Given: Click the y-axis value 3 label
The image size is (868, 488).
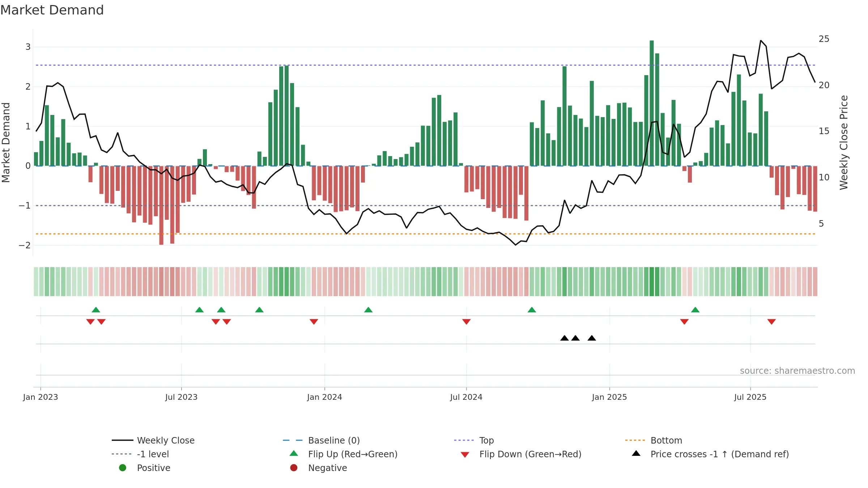Looking at the screenshot, I should [x=28, y=47].
